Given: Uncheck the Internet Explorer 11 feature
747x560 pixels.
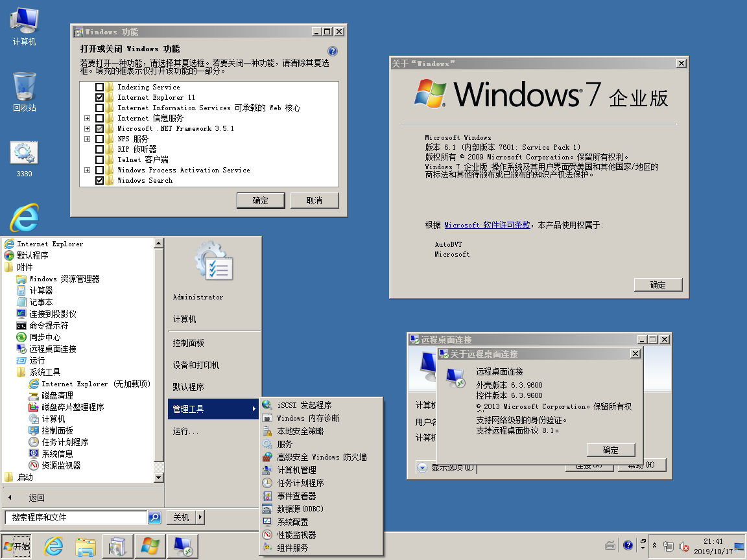Looking at the screenshot, I should 99,97.
